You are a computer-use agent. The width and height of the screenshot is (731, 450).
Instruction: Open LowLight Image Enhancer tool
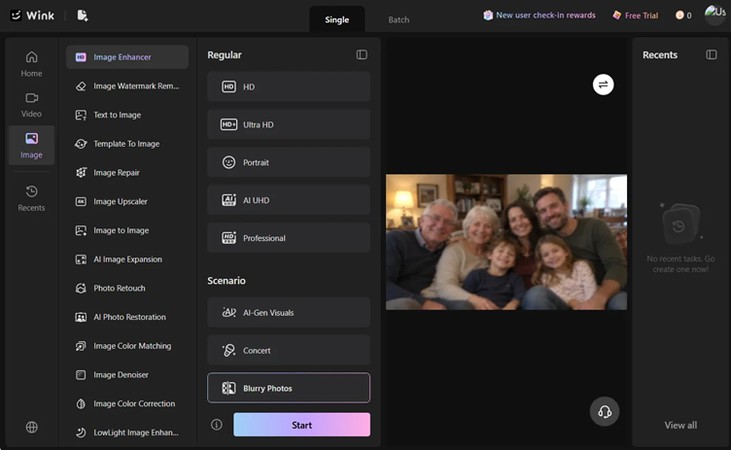pyautogui.click(x=127, y=433)
